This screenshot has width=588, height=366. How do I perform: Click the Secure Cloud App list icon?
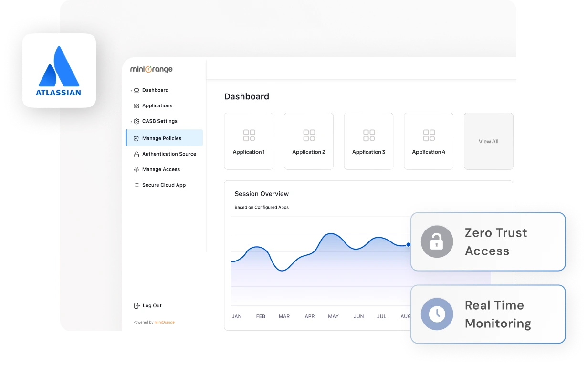tap(136, 185)
